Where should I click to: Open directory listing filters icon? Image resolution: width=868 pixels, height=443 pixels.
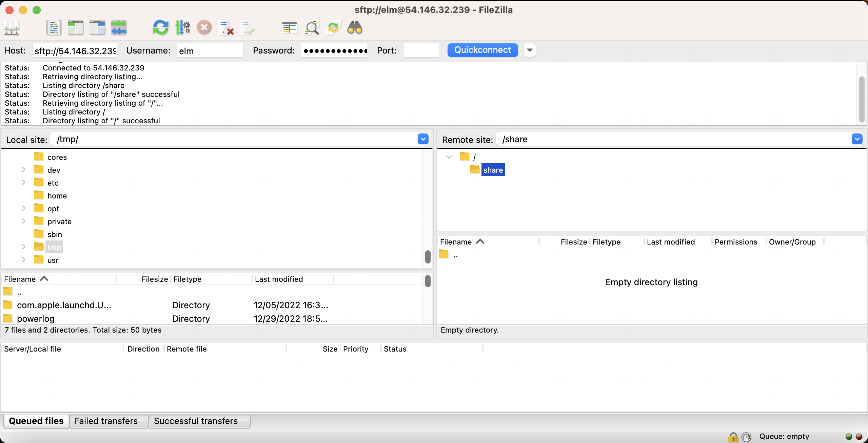[x=290, y=28]
